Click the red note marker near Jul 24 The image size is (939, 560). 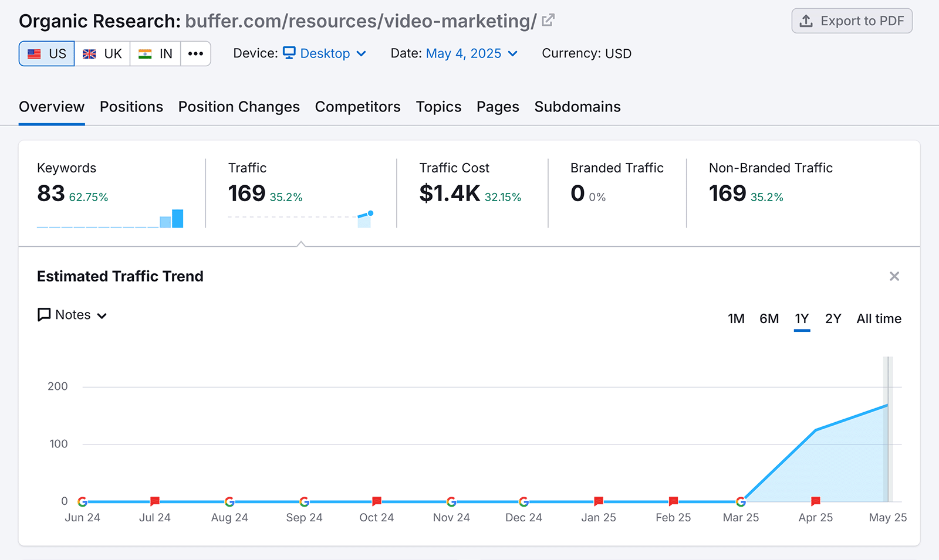pos(154,501)
